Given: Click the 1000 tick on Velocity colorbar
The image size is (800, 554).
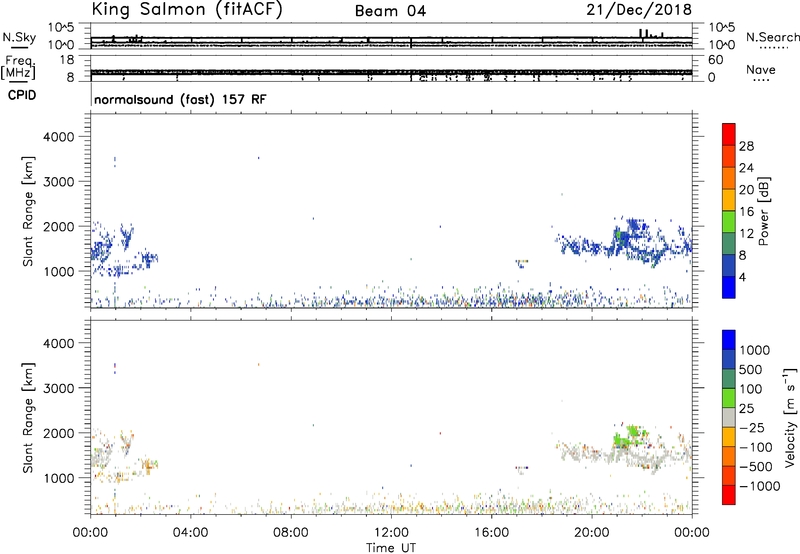Looking at the screenshot, I should click(755, 350).
